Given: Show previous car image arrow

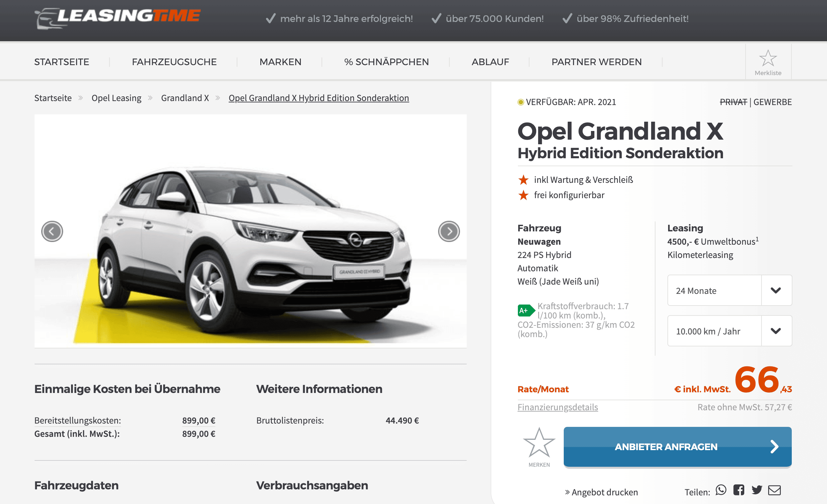Looking at the screenshot, I should [x=52, y=231].
